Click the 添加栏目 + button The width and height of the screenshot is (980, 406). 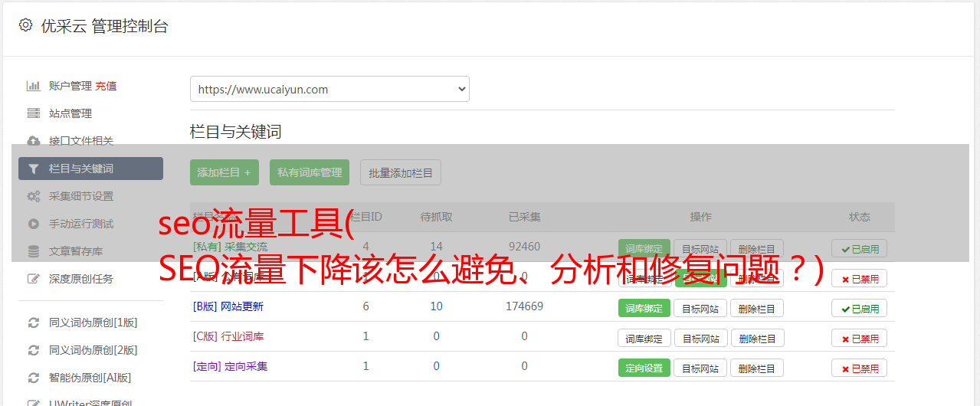tap(225, 172)
